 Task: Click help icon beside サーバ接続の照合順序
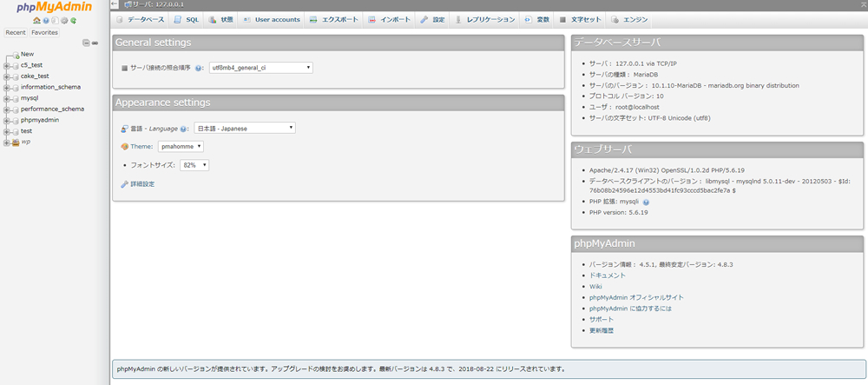coord(199,68)
